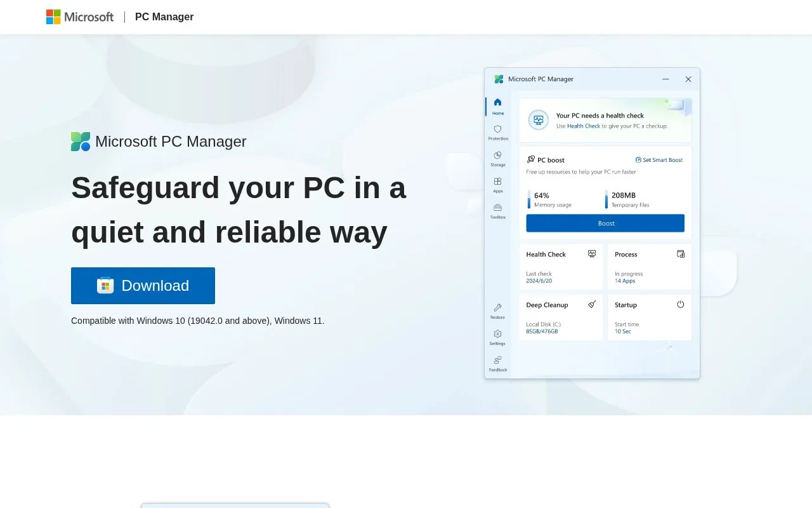Click the Temporary files level bar

606,199
